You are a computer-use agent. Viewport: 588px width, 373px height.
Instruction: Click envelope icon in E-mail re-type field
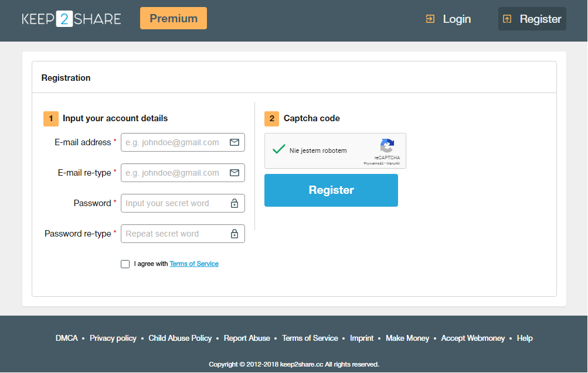pos(234,173)
